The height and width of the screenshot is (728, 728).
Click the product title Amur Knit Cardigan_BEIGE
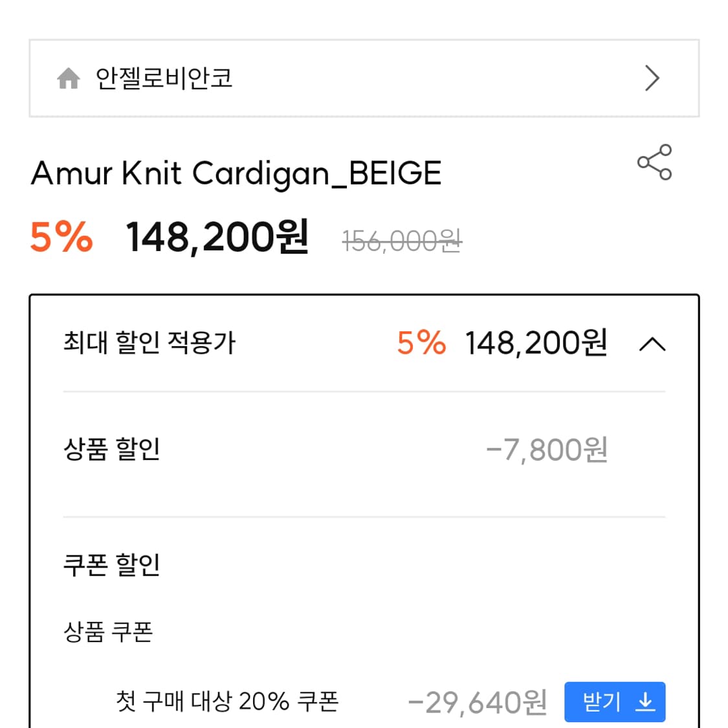coord(237,172)
